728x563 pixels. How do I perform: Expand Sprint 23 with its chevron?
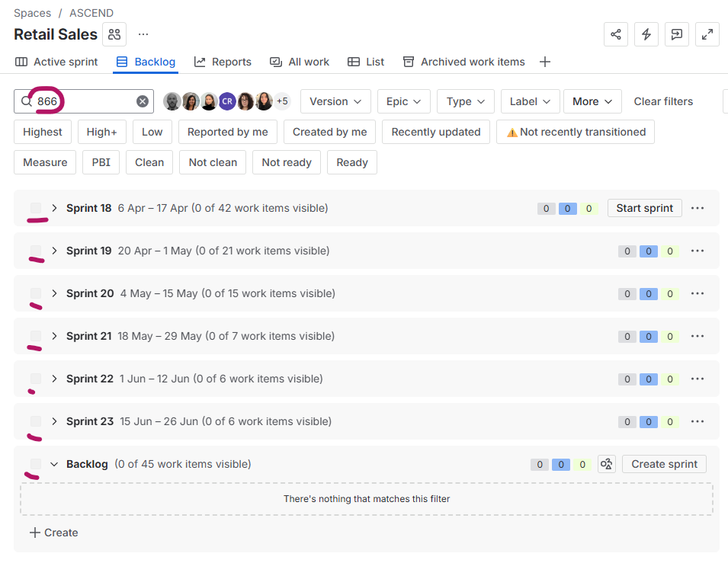54,421
